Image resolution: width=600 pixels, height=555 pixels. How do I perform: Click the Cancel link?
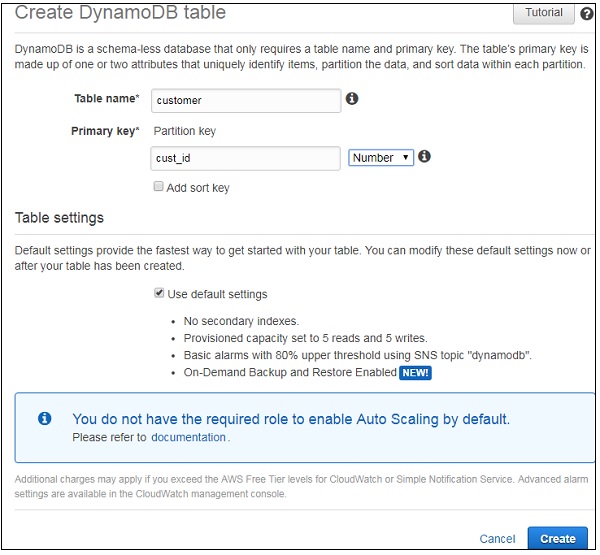tap(497, 538)
